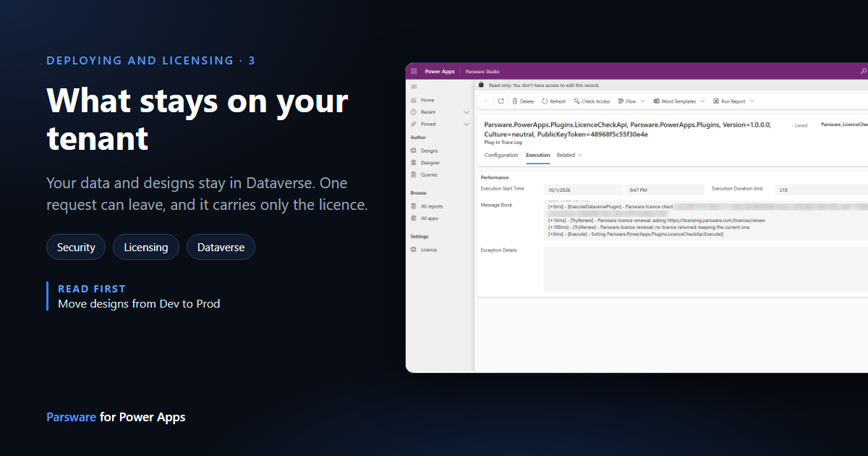This screenshot has width=868, height=456.
Task: Click the 'Parsware Studio' app name
Action: point(482,72)
